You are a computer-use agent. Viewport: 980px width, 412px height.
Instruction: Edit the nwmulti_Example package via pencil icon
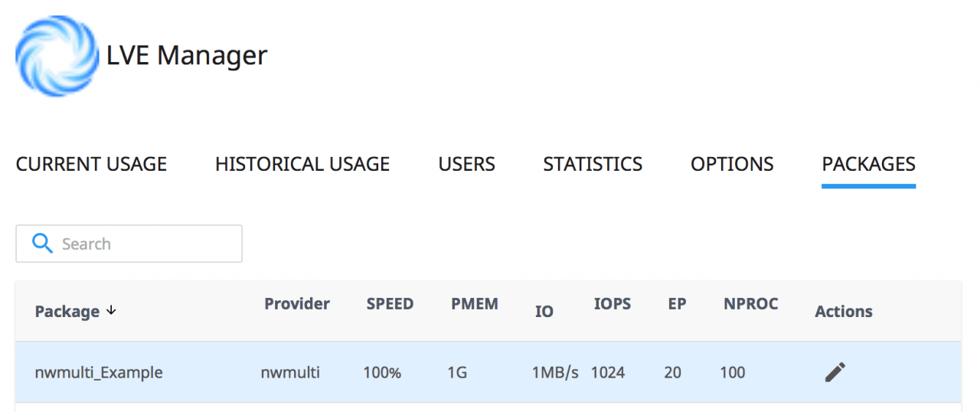pyautogui.click(x=835, y=372)
